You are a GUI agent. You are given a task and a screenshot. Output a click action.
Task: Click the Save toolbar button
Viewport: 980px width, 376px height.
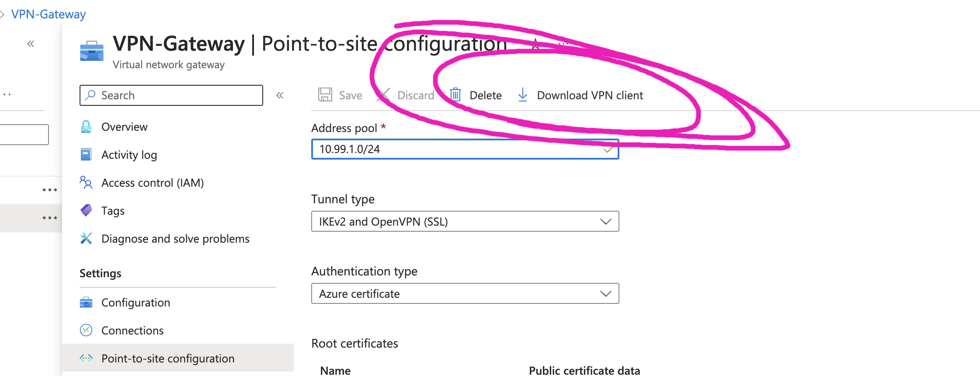pyautogui.click(x=340, y=95)
